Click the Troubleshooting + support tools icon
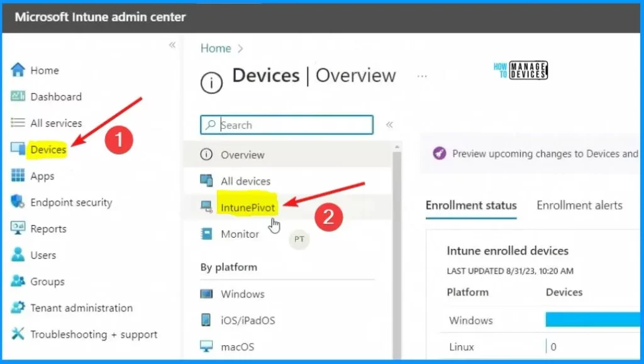The width and height of the screenshot is (644, 364). 18,334
